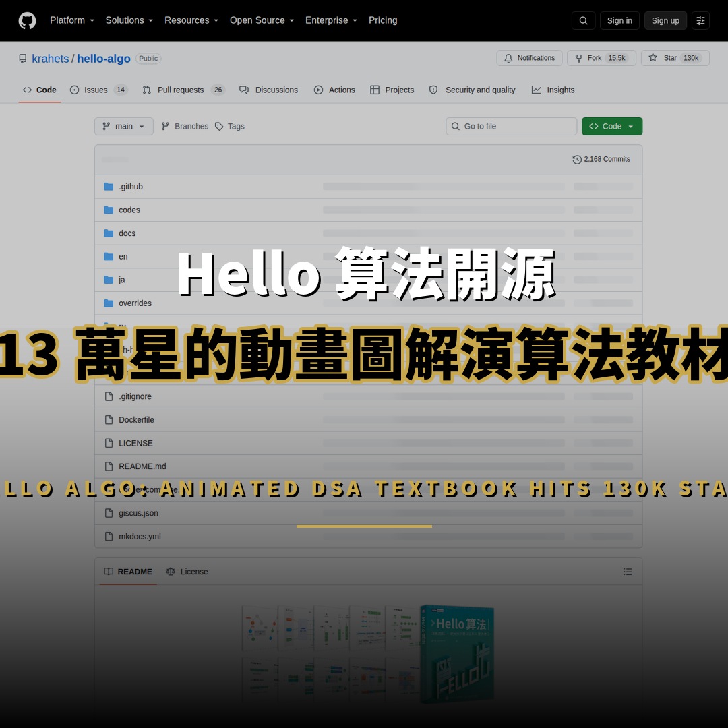Open the GitHub home logo
The width and height of the screenshot is (728, 728).
point(27,20)
